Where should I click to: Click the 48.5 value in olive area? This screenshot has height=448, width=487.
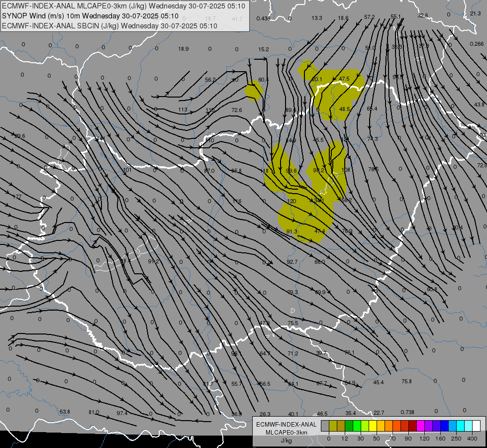tap(345, 109)
